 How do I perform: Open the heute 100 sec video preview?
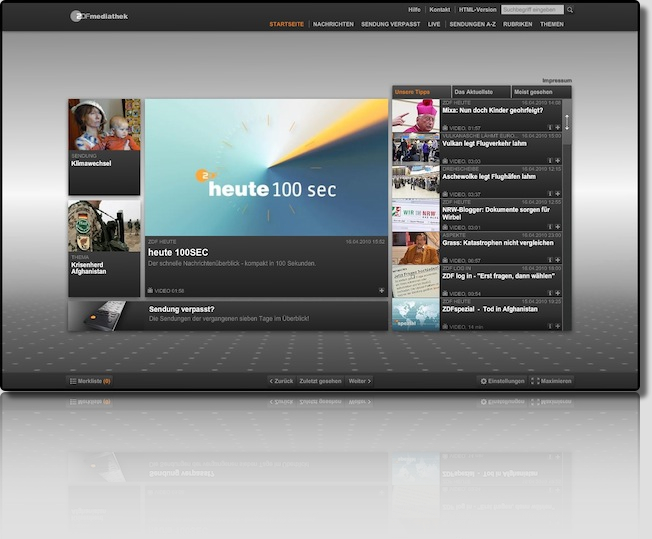267,167
